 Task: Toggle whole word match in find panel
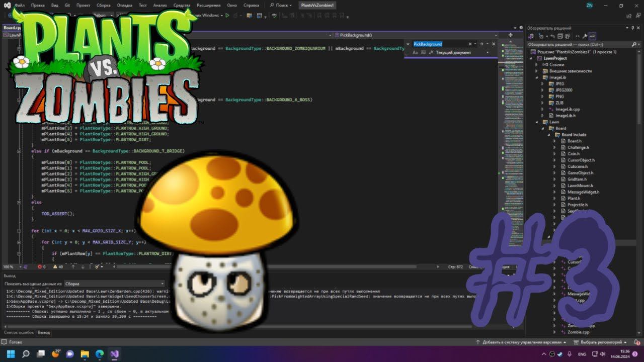click(x=423, y=52)
